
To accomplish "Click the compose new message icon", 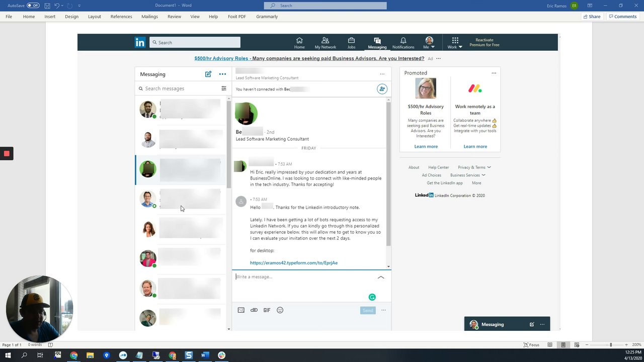I will pos(208,74).
